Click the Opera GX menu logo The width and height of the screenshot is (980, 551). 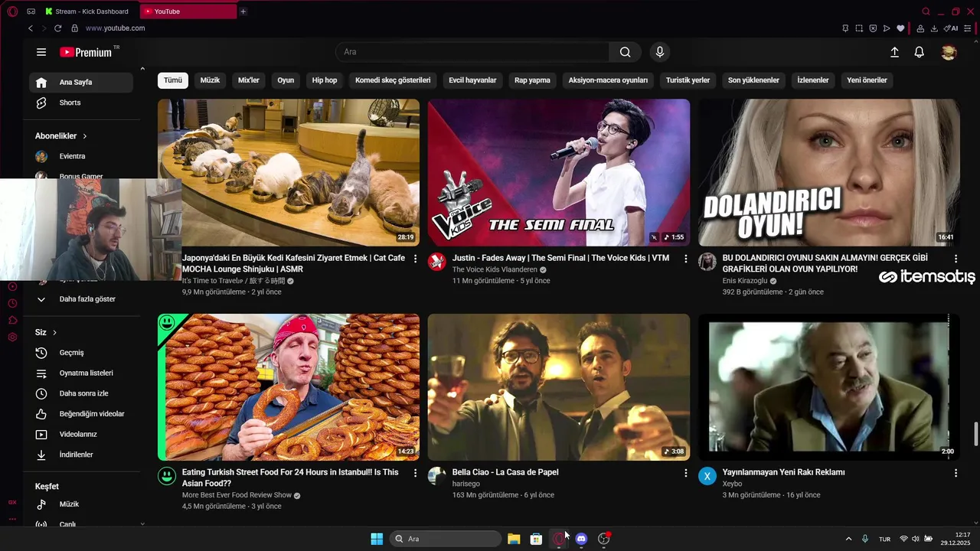coord(12,11)
